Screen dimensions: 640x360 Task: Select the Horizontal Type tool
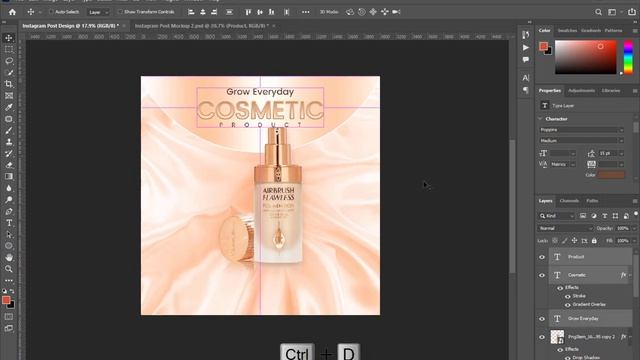pyautogui.click(x=9, y=223)
